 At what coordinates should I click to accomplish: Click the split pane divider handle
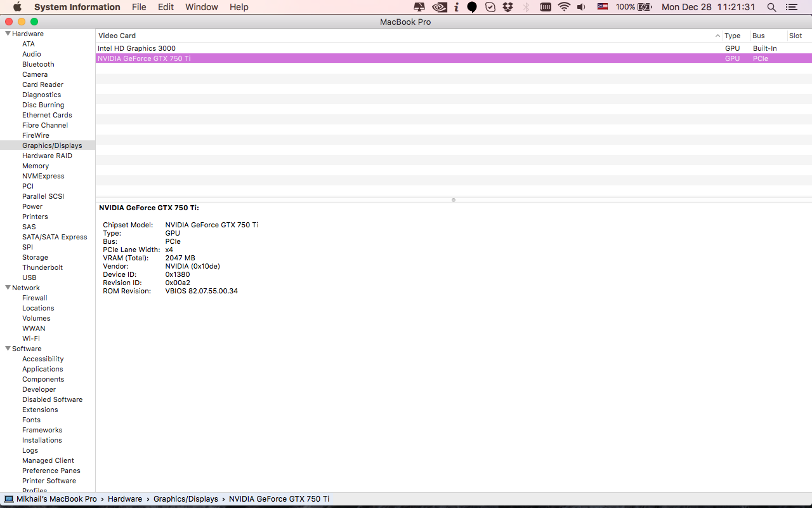[x=454, y=200]
